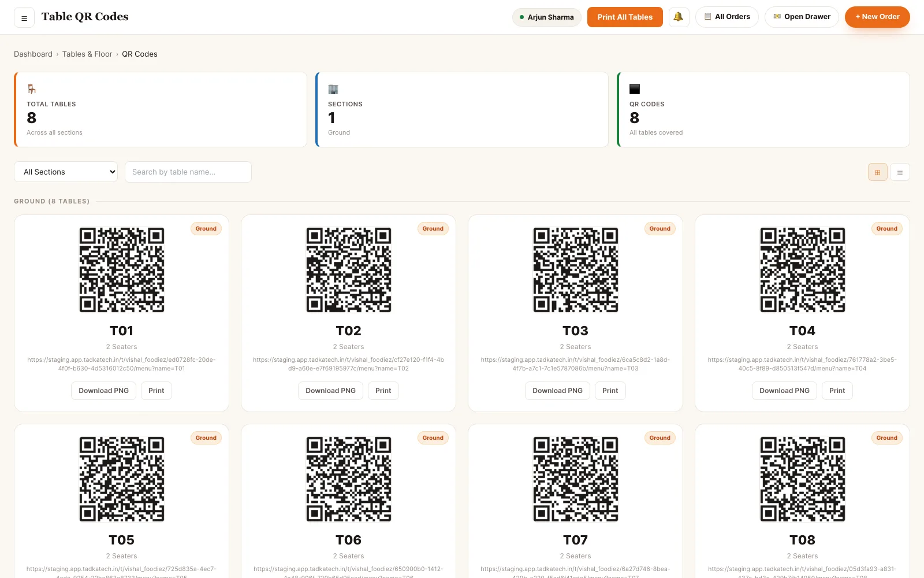Open the notifications bell
Screen dimensions: 924x578
679,17
